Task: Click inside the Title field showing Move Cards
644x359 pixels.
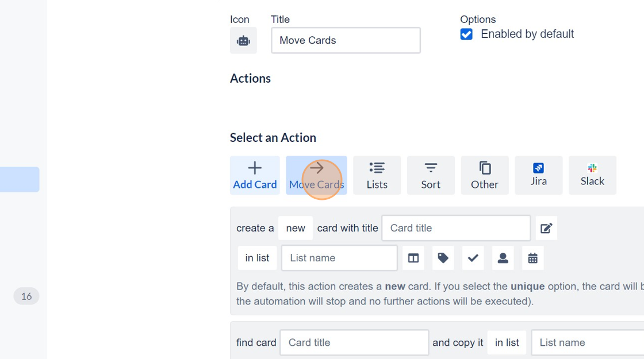Action: coord(346,40)
